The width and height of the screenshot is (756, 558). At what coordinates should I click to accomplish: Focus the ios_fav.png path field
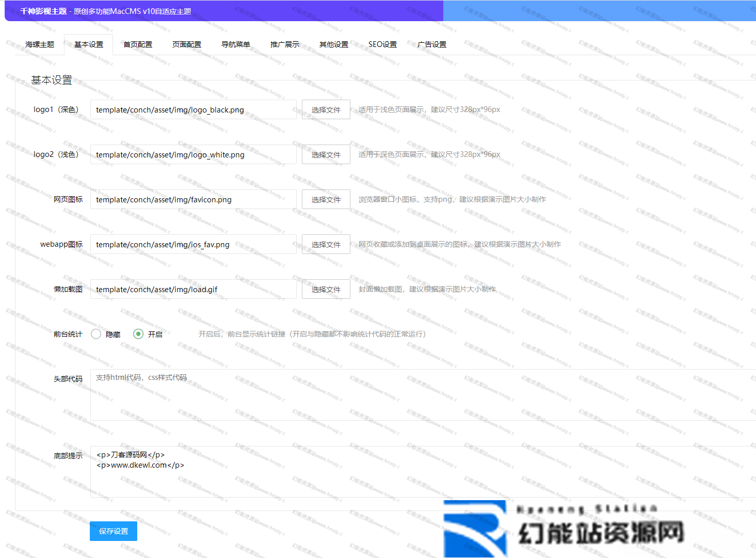[x=194, y=244]
